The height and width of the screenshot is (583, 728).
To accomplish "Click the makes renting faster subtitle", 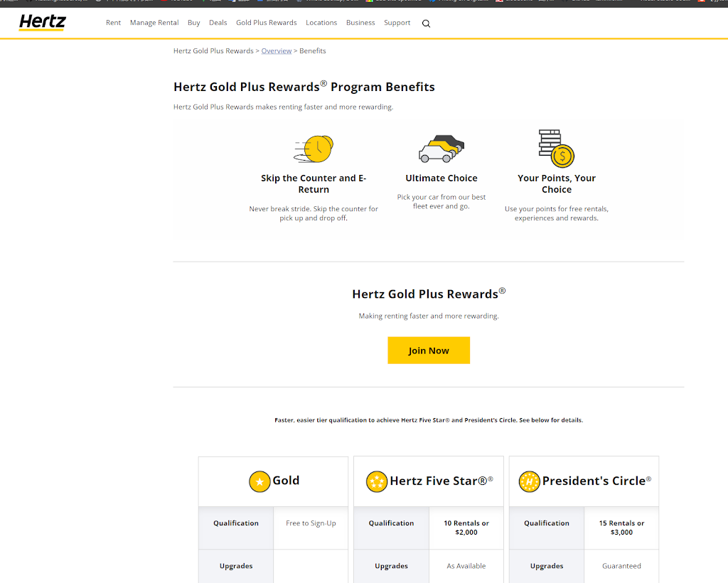I will click(x=283, y=107).
